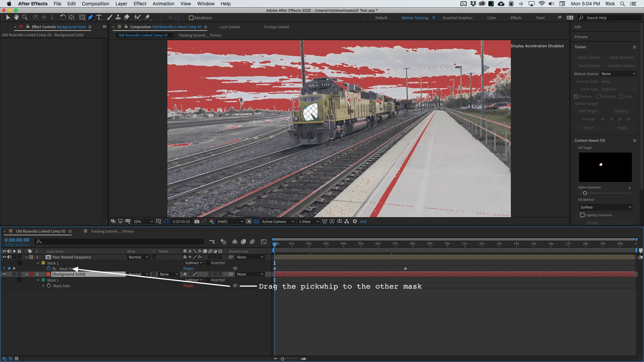Open the Motion Source dropdown
Image resolution: width=644 pixels, height=362 pixels.
618,74
